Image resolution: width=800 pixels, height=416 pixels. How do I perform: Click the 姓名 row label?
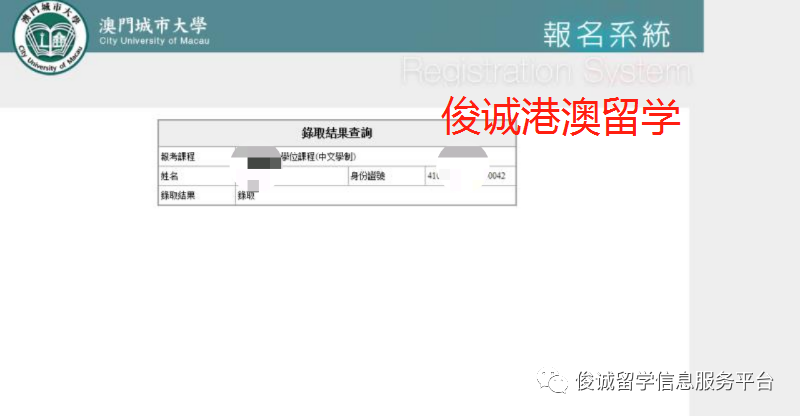(170, 176)
